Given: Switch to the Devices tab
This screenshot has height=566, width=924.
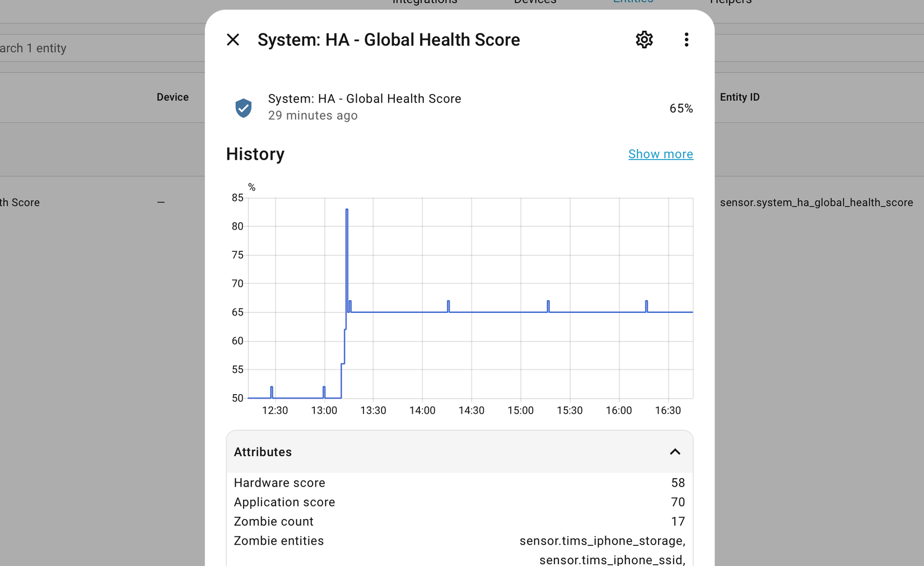Looking at the screenshot, I should (x=535, y=2).
